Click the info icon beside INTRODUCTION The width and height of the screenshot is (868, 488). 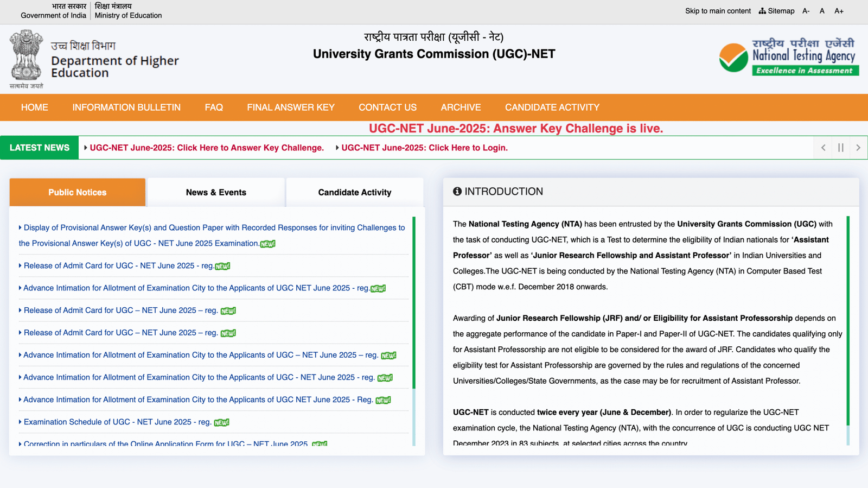pos(457,192)
